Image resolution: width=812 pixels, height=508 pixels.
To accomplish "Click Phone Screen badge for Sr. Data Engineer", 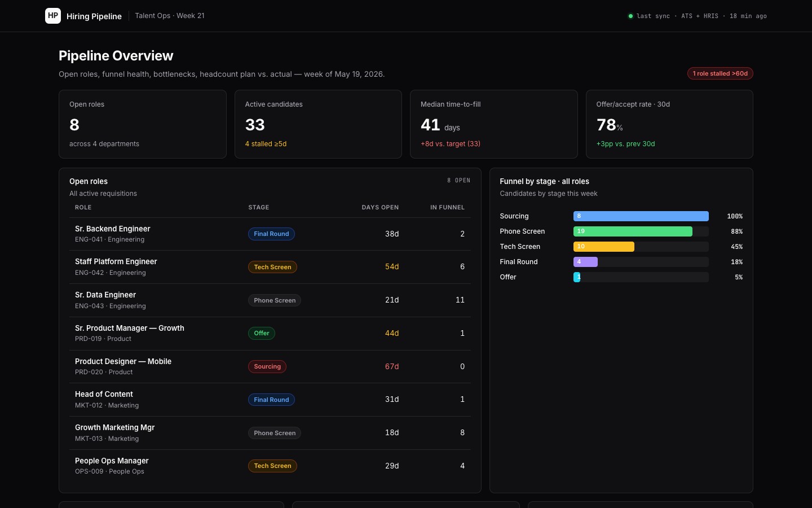I will [x=275, y=300].
